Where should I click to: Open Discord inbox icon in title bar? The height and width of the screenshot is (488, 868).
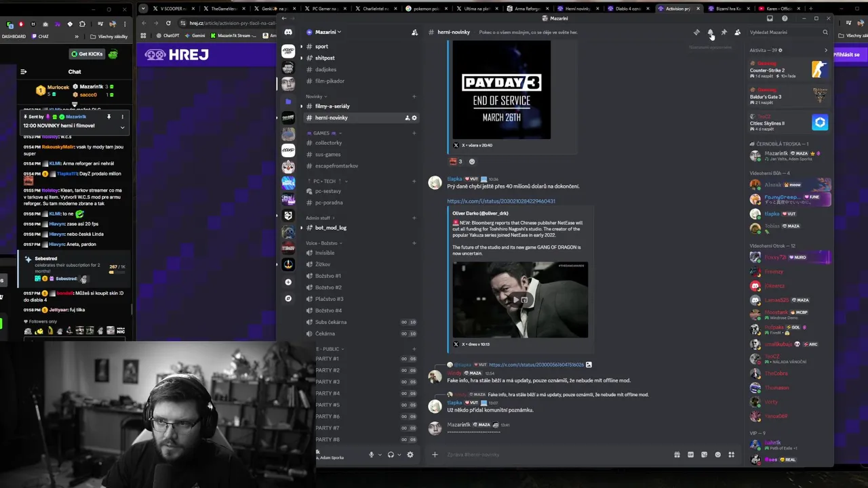(770, 18)
